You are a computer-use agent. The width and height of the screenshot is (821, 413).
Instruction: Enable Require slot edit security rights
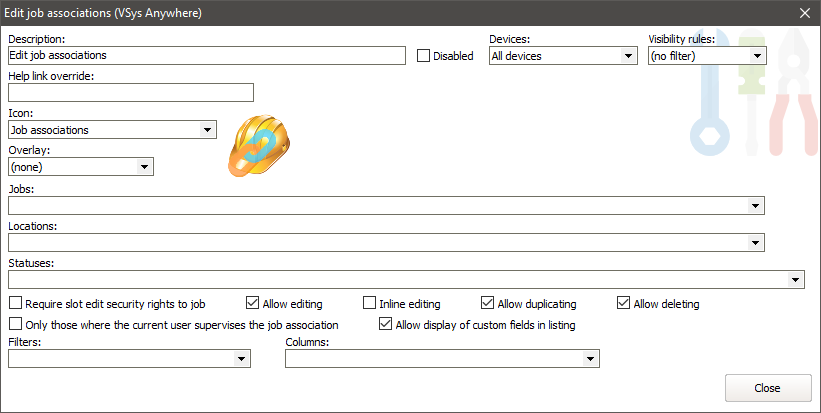click(15, 303)
